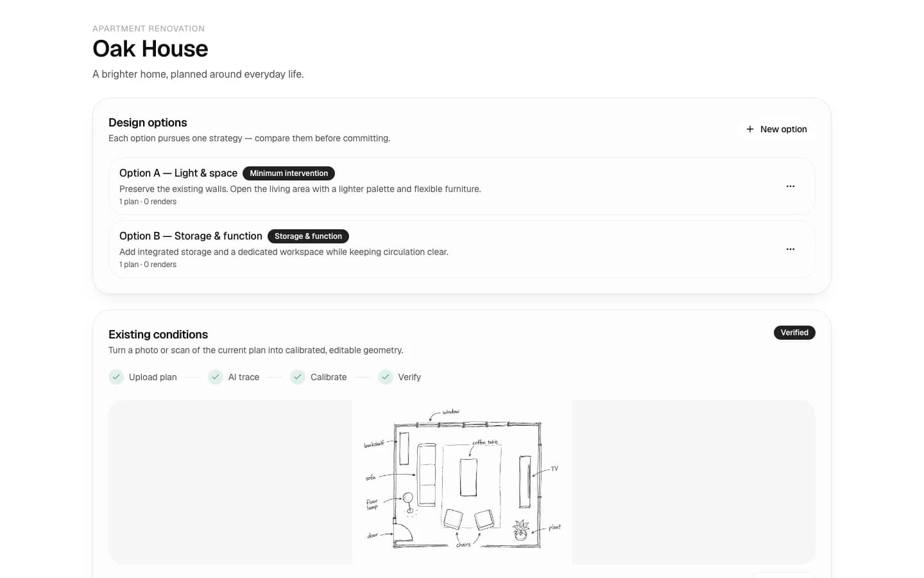Select the Upload plan step
Viewport: 924px width, 578px height.
point(143,377)
